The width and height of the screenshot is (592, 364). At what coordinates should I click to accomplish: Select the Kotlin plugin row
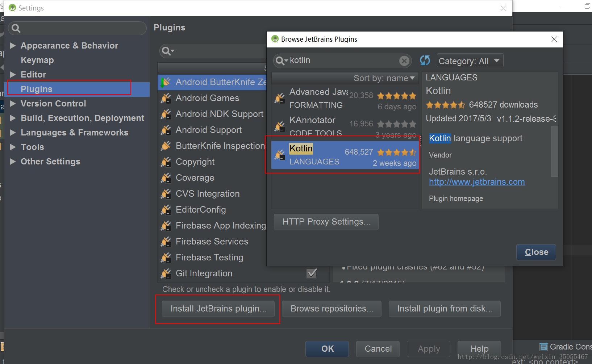point(345,155)
